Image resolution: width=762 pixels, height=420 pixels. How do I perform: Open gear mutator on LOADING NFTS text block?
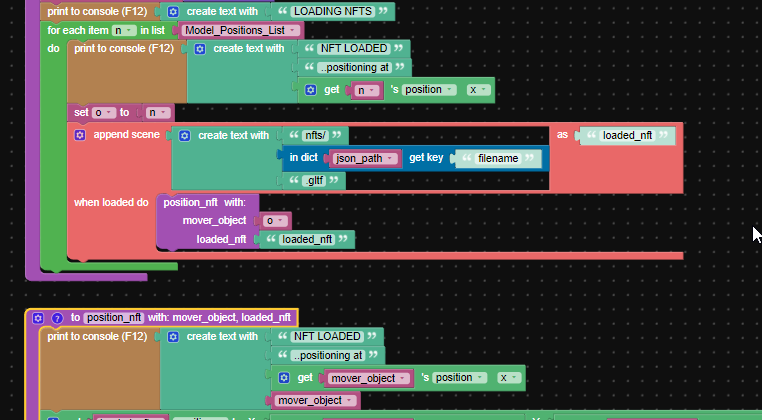pos(173,12)
